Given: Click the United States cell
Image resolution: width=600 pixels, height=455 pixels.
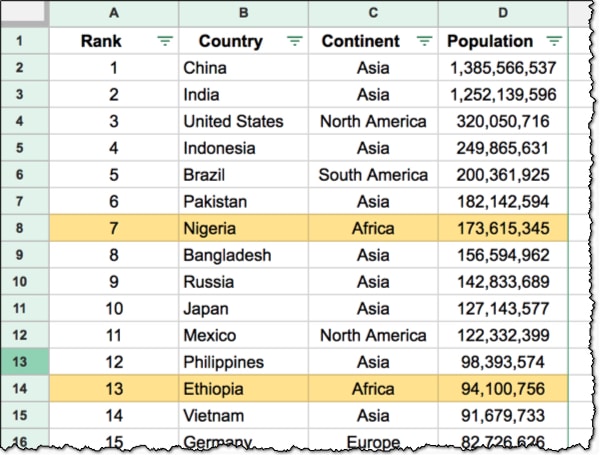Looking at the screenshot, I should pyautogui.click(x=243, y=121).
